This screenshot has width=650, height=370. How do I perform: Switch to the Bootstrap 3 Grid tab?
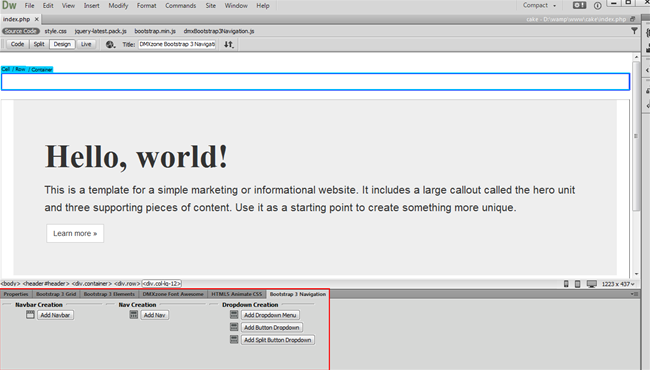pos(56,294)
